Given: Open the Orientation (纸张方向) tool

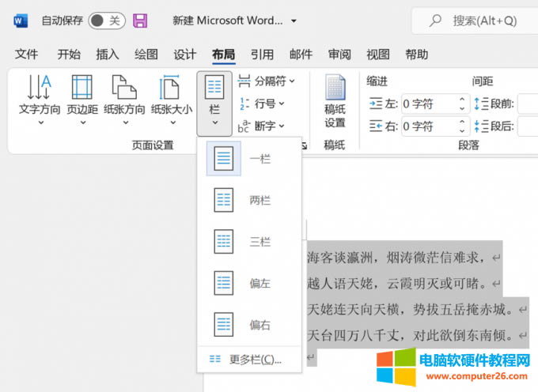Looking at the screenshot, I should tap(127, 99).
